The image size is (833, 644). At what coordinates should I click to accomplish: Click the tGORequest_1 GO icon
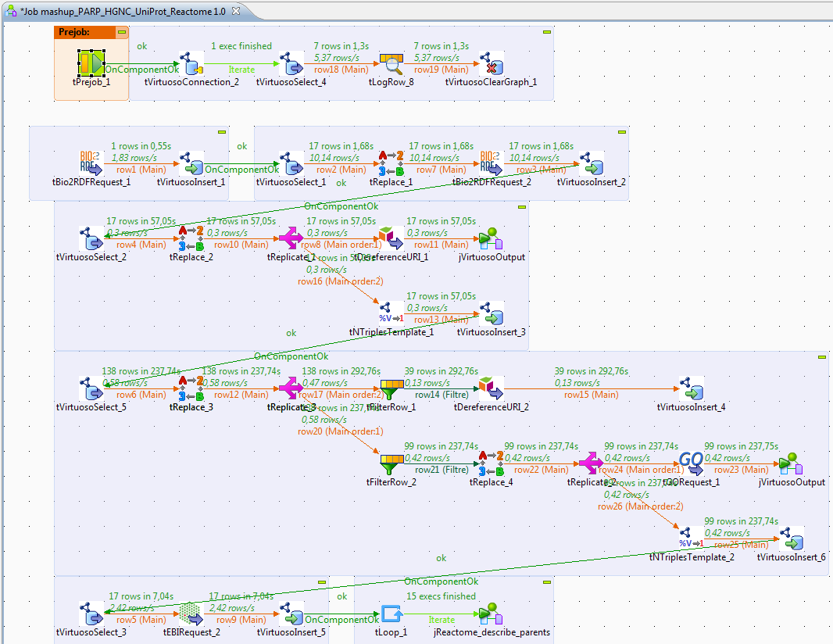(x=691, y=463)
